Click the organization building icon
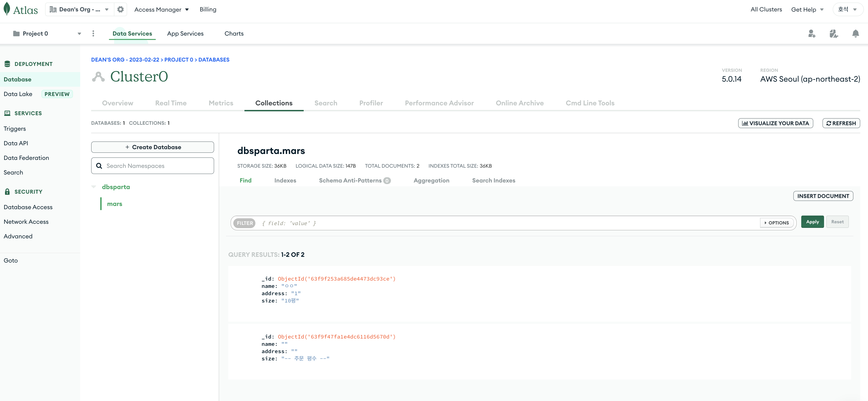Screen dimensions: 868x401 tap(53, 9)
